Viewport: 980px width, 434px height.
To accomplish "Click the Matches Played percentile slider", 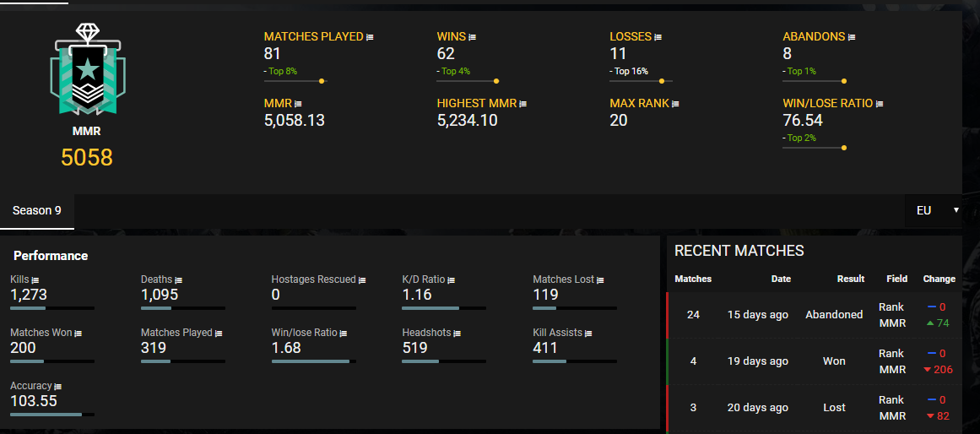I will 295,81.
